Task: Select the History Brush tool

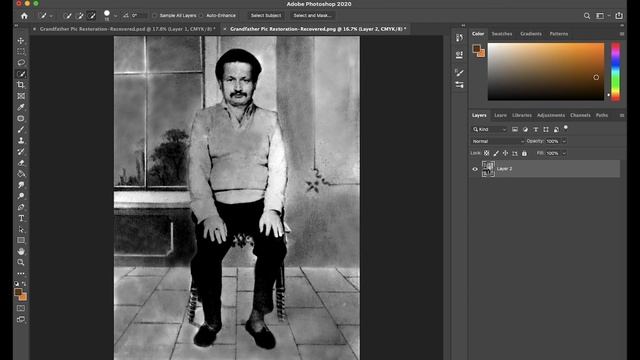Action: 21,151
